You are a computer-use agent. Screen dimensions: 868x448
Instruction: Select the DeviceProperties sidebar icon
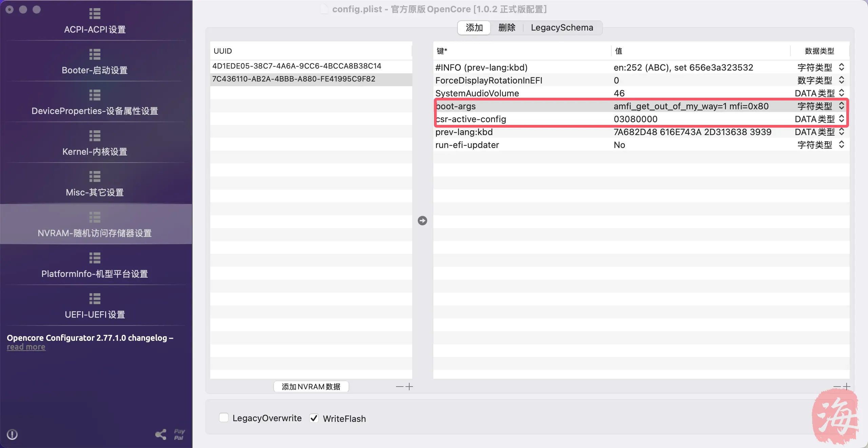pyautogui.click(x=95, y=95)
